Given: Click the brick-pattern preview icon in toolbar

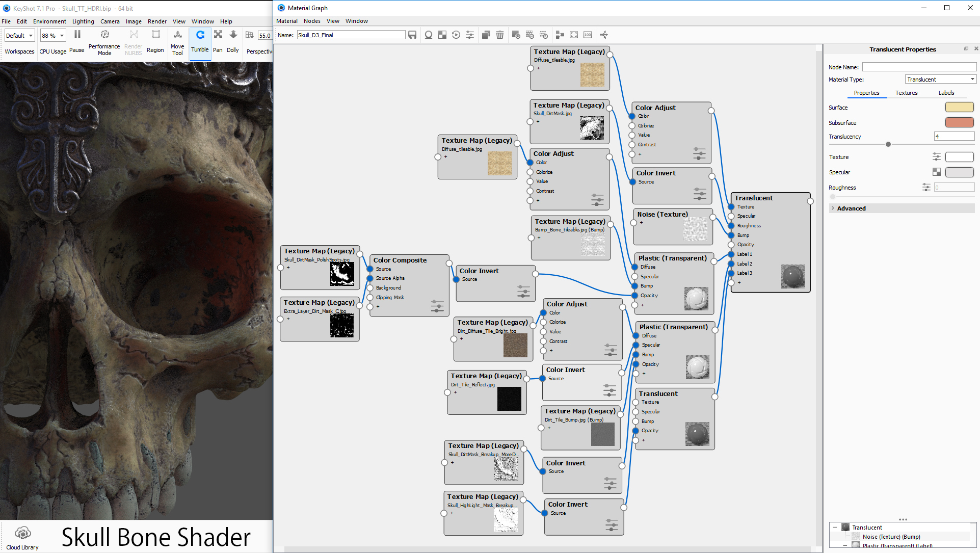Looking at the screenshot, I should coord(530,35).
